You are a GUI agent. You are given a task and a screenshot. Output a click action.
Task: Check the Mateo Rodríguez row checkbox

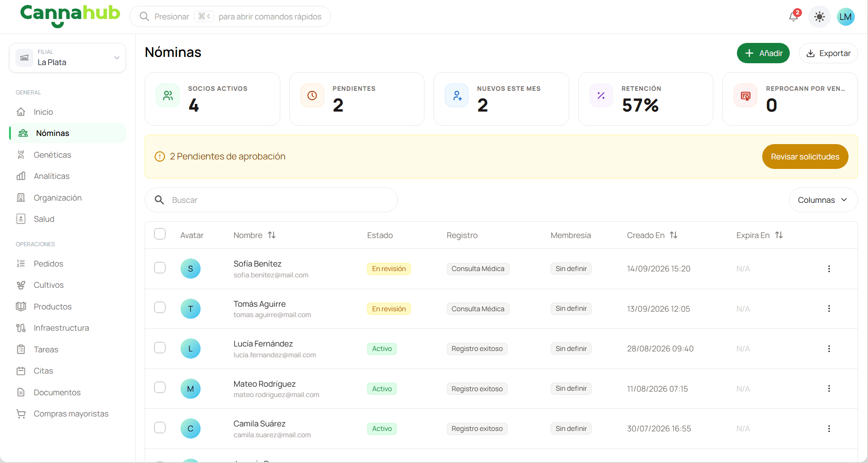(160, 388)
